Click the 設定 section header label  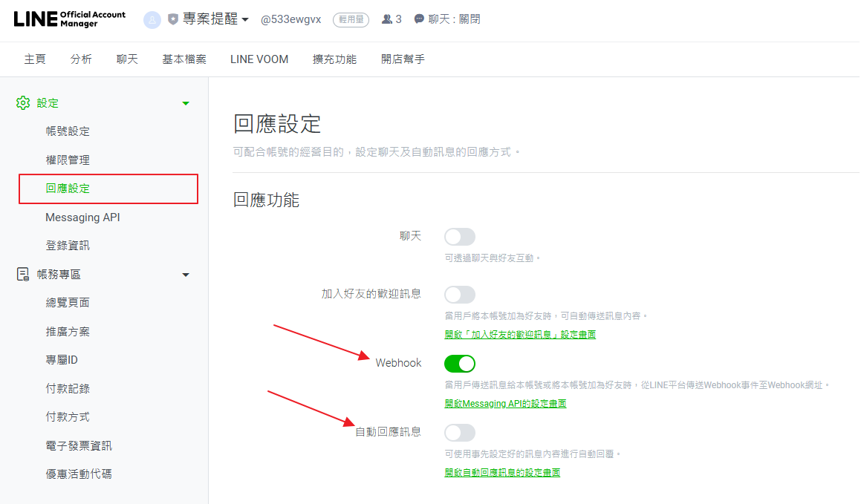click(x=48, y=103)
